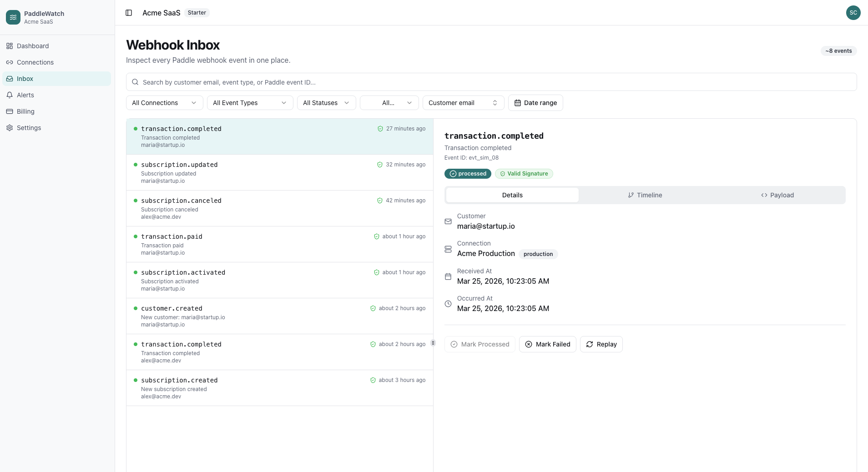
Task: Click the green status dot on transaction.paid
Action: coord(136,236)
